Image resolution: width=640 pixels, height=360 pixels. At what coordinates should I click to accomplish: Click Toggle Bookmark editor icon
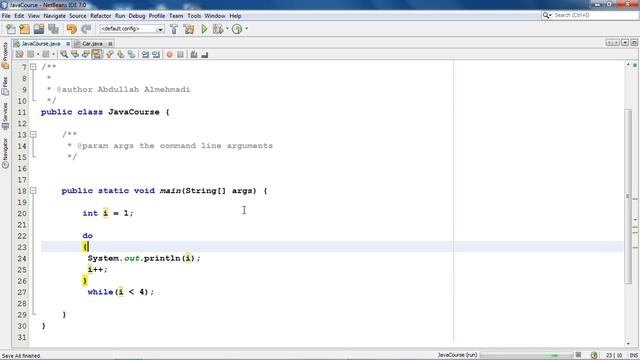pyautogui.click(x=131, y=54)
